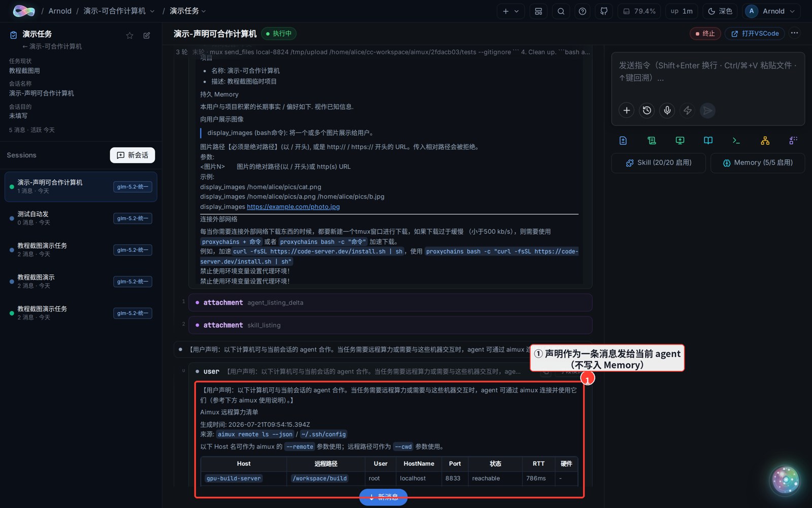
Task: Open model selector on 测试自动发 session
Action: 132,218
